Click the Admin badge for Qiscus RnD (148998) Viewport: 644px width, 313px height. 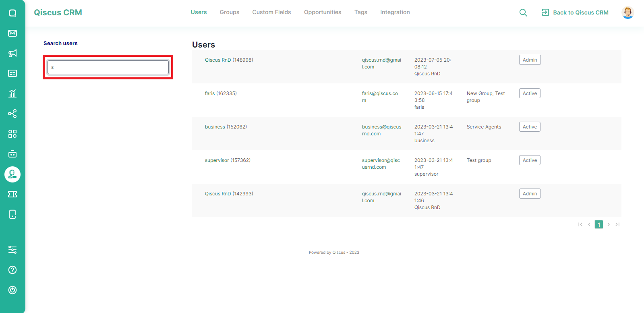tap(530, 60)
